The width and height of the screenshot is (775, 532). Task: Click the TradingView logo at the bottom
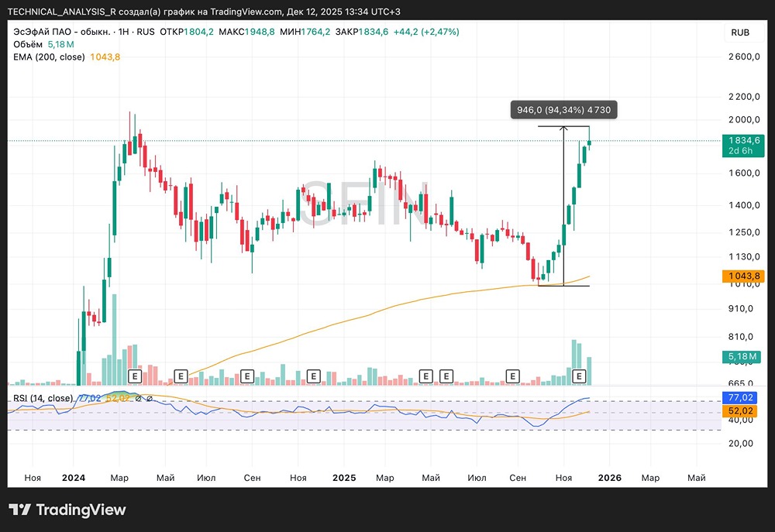pyautogui.click(x=67, y=510)
